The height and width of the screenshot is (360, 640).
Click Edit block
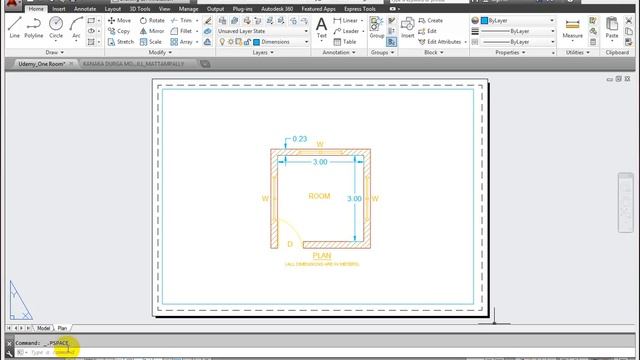(427, 31)
